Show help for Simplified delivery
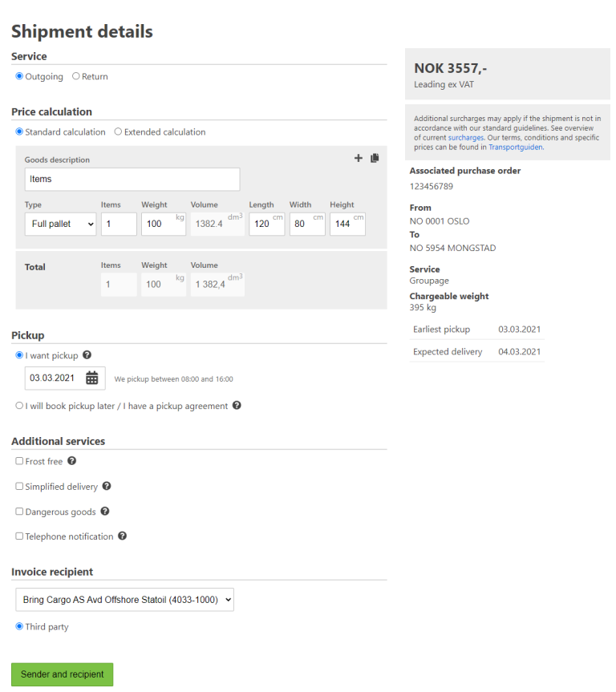The height and width of the screenshot is (692, 616). click(107, 486)
